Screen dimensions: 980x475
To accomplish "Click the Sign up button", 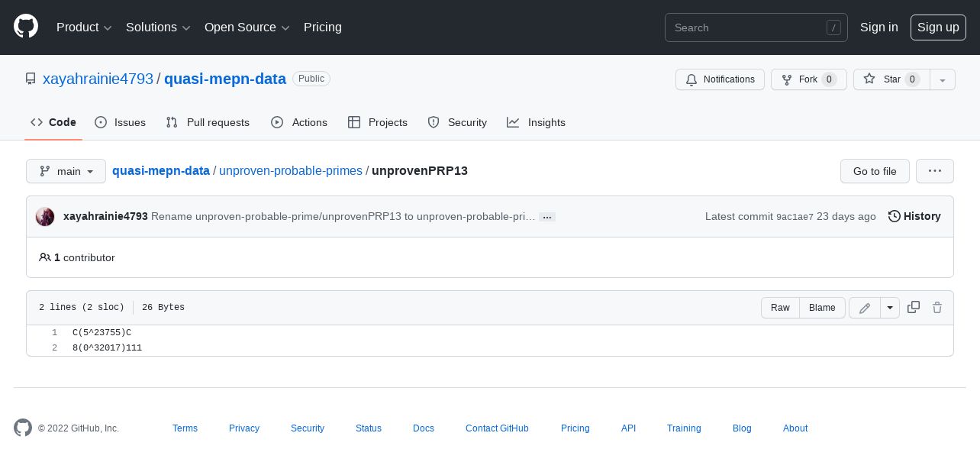I will [x=938, y=27].
